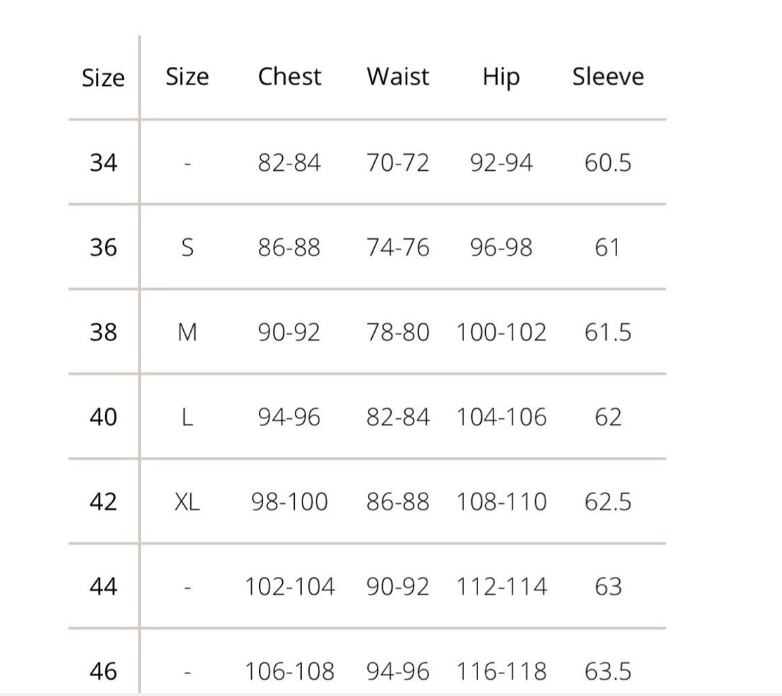Click the Waist column header
This screenshot has width=782, height=696.
pos(397,77)
